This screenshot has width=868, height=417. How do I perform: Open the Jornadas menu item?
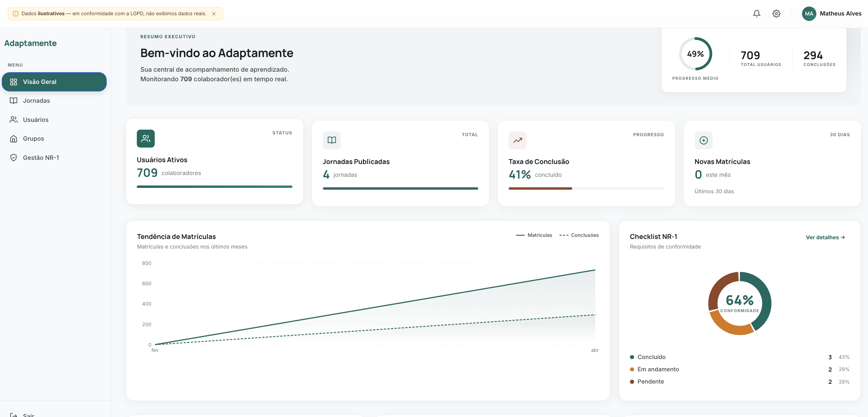click(x=54, y=101)
